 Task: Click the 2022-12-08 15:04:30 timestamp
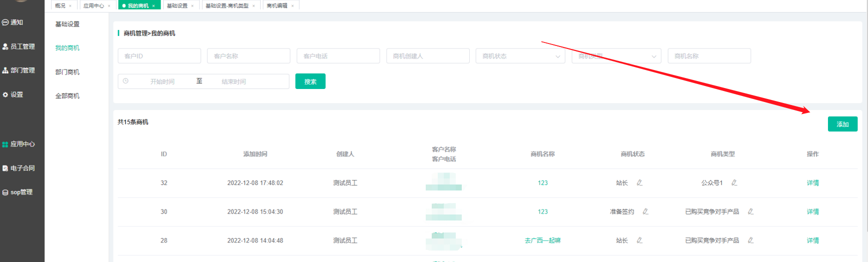(x=255, y=212)
